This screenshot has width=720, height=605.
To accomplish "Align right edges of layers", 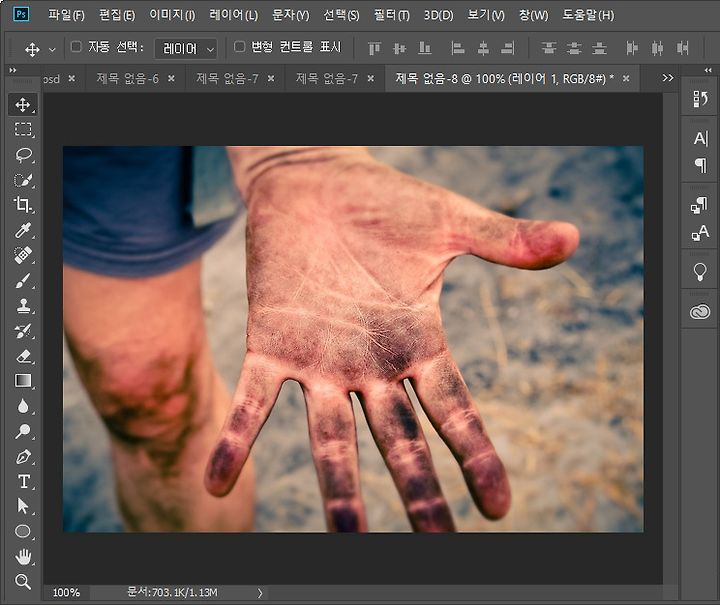I will [x=508, y=48].
